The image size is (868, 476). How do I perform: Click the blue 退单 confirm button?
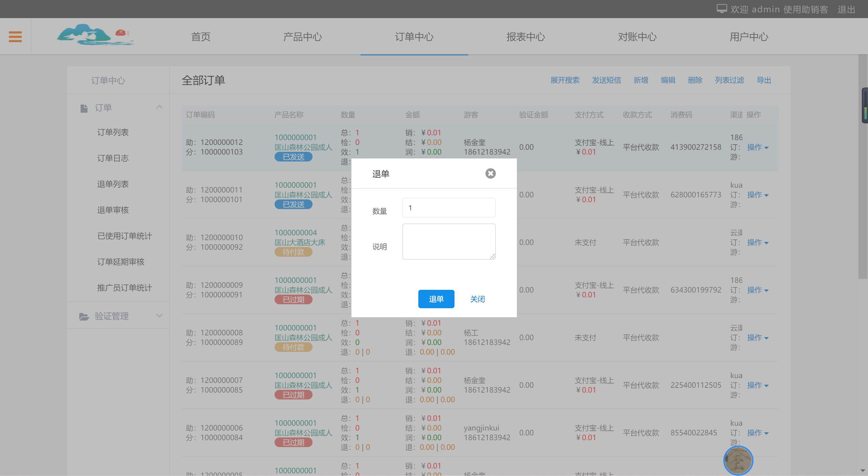(x=436, y=299)
